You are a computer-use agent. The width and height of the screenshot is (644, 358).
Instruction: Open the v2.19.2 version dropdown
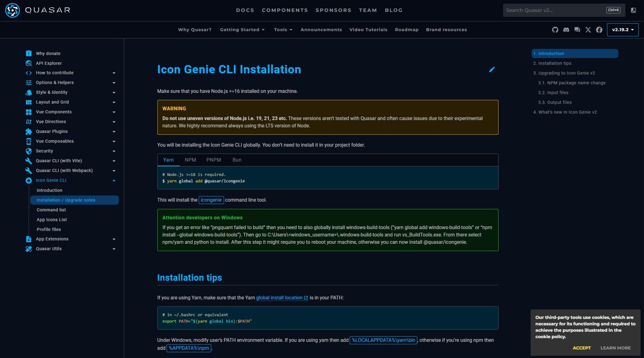pos(623,30)
